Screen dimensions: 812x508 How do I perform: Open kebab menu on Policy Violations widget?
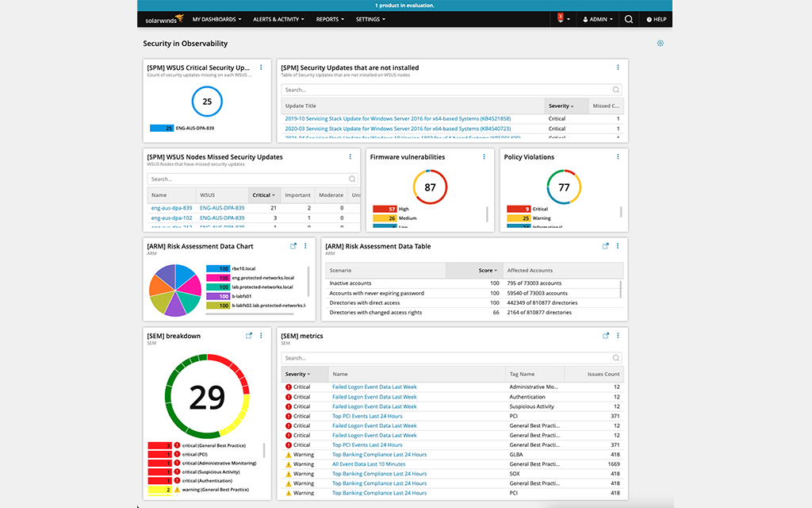[x=618, y=157]
